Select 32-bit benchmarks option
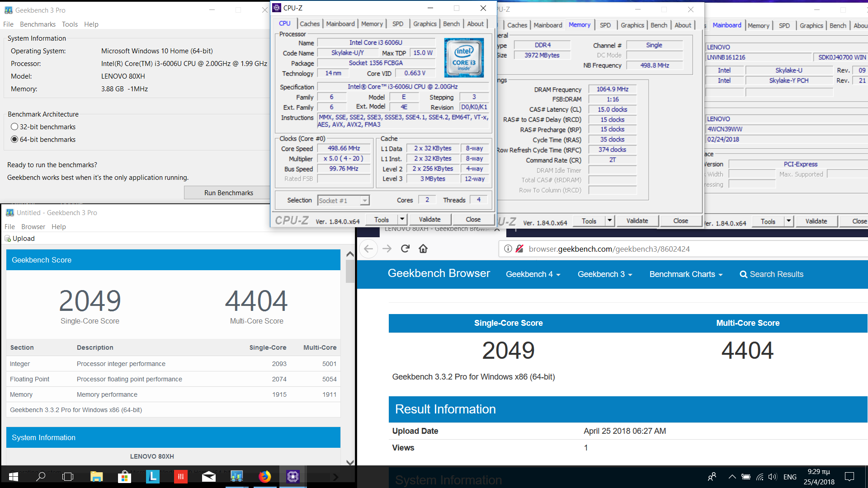Image resolution: width=868 pixels, height=488 pixels. (14, 127)
